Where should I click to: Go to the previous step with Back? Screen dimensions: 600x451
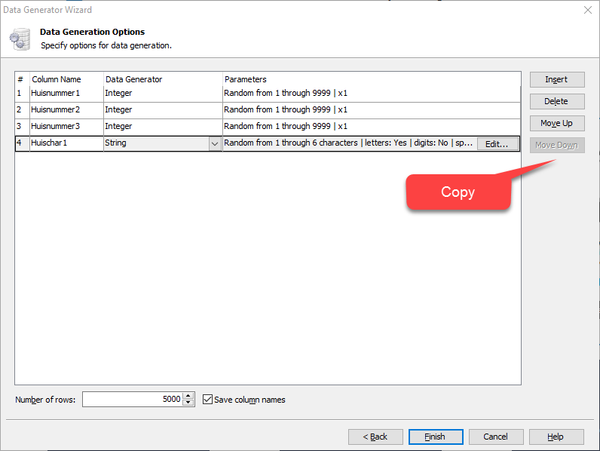click(375, 436)
